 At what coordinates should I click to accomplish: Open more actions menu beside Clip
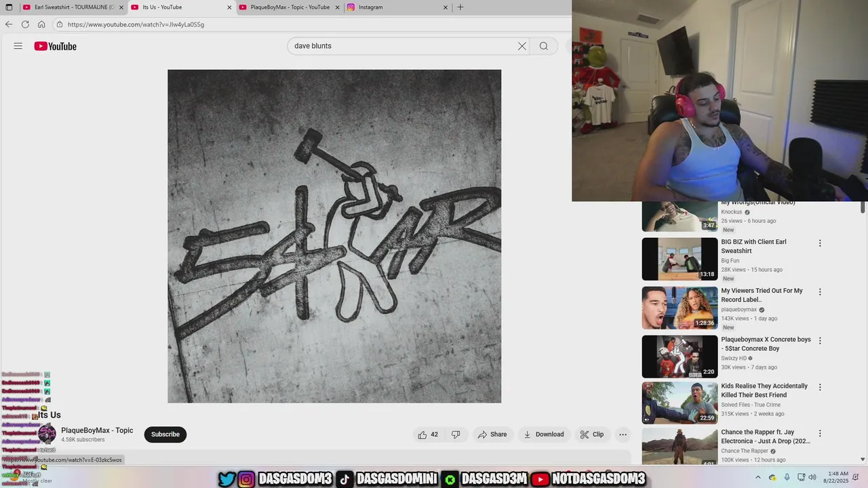[623, 434]
